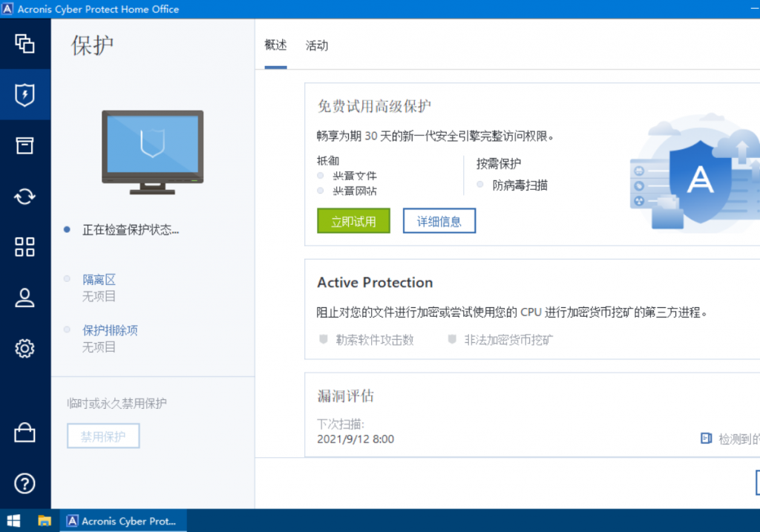Click the 临时或永久禁用保护 text
The image size is (760, 532).
117,403
